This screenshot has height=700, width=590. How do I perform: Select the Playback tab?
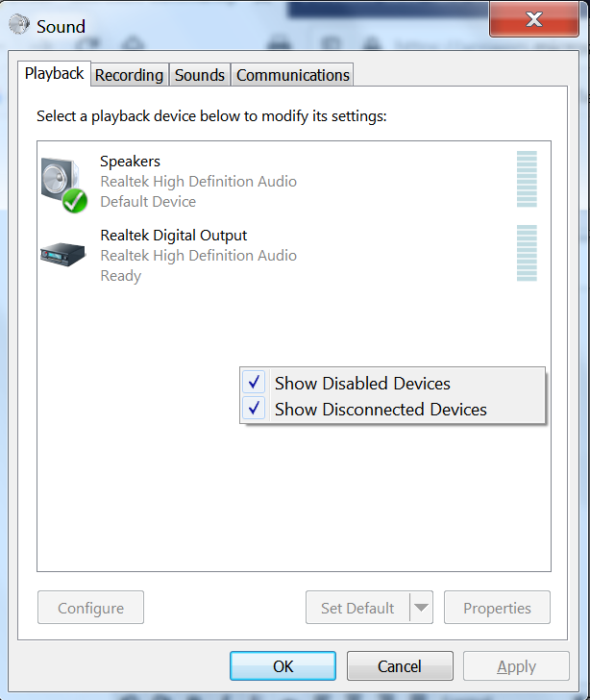pyautogui.click(x=55, y=73)
